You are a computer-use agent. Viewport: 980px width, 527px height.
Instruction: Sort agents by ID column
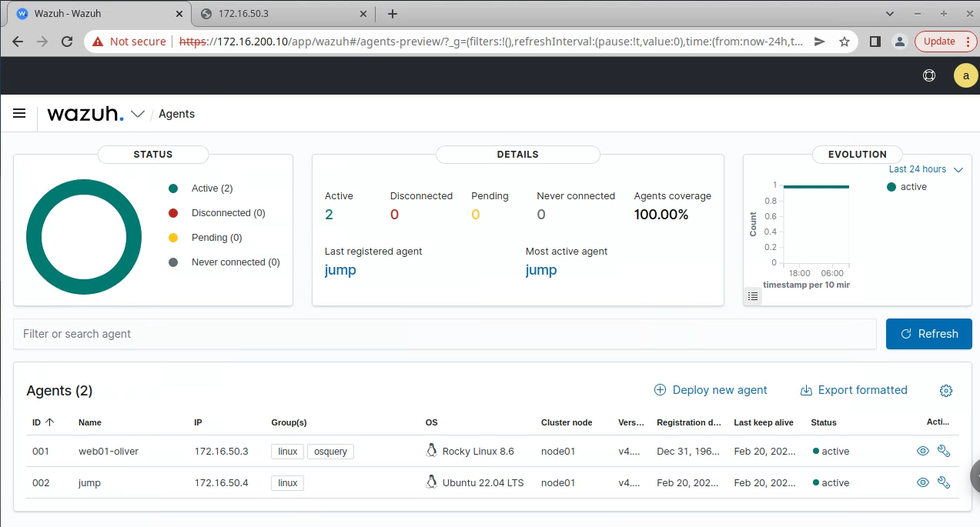tap(43, 422)
